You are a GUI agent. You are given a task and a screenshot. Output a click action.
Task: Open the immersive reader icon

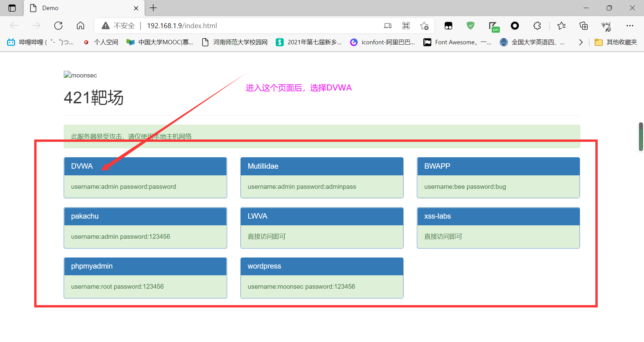tap(388, 26)
